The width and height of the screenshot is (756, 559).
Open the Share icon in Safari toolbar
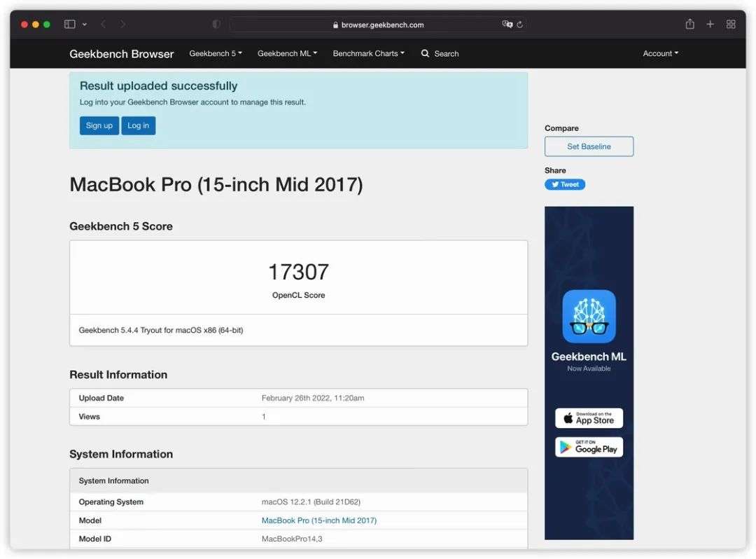click(x=690, y=24)
